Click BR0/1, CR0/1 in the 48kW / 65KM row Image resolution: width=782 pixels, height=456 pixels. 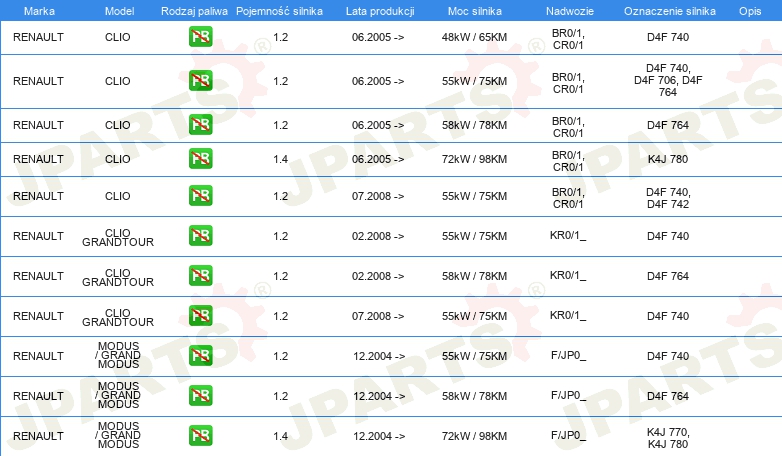click(x=568, y=39)
